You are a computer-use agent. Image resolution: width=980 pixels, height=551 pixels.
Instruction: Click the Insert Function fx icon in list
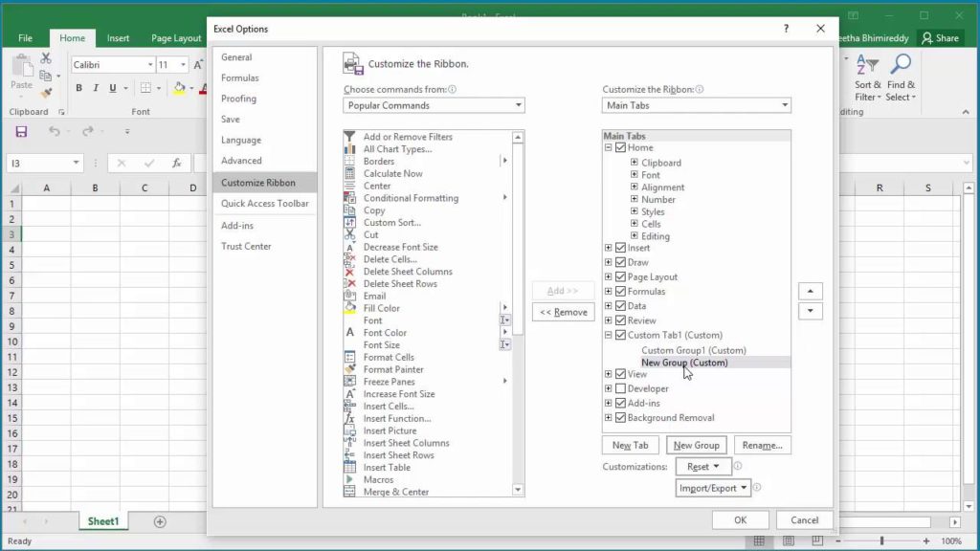click(350, 419)
